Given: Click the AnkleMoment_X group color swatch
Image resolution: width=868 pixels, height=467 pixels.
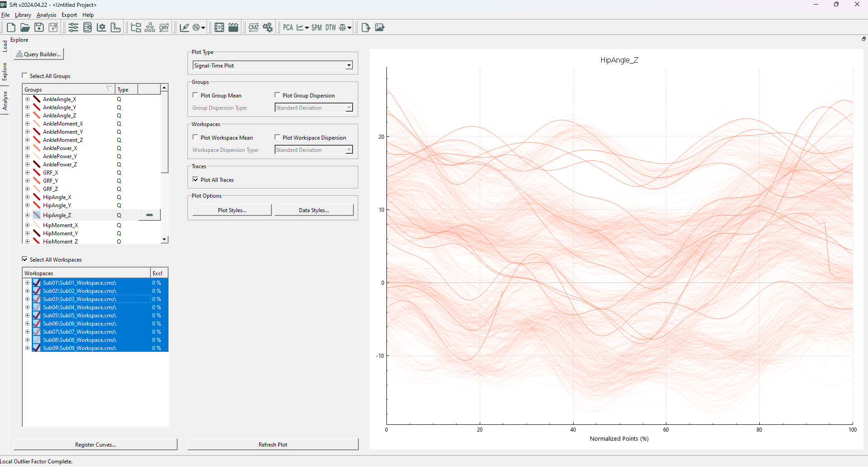Looking at the screenshot, I should coord(37,124).
